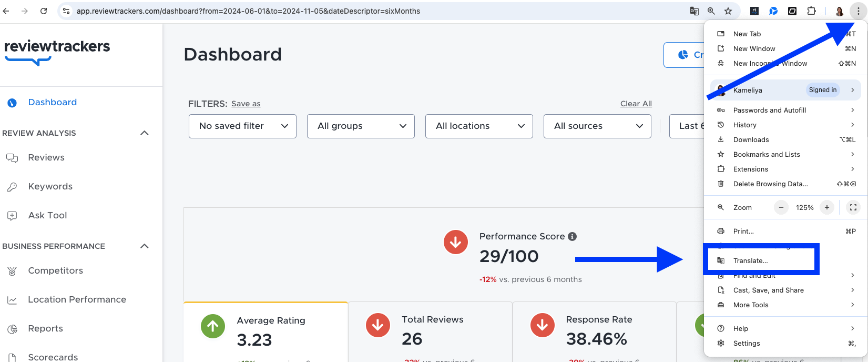Open Downloads from the Chrome menu
The width and height of the screenshot is (868, 362).
tap(786, 139)
